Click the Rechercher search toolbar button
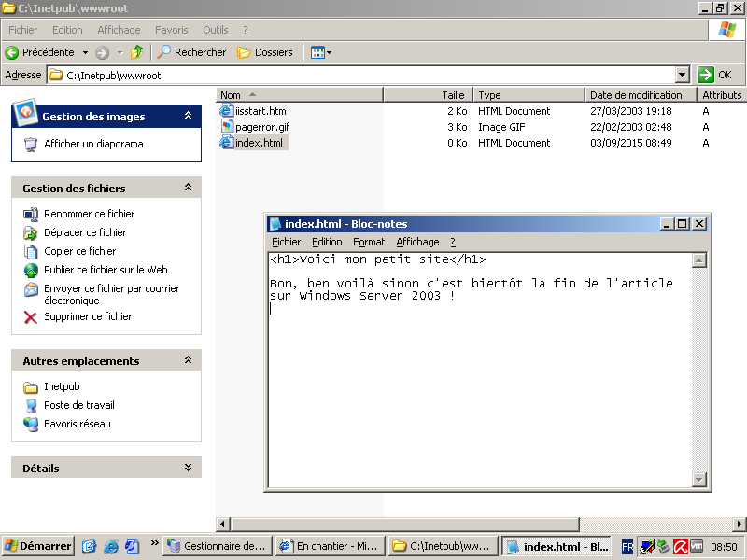This screenshot has height=560, width=747. tap(191, 52)
